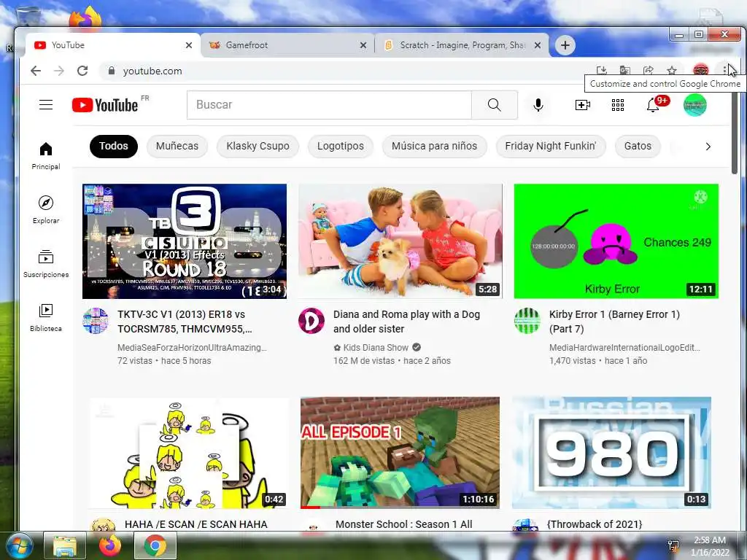The width and height of the screenshot is (747, 560).
Task: Open Suscripciones in the sidebar
Action: click(46, 263)
